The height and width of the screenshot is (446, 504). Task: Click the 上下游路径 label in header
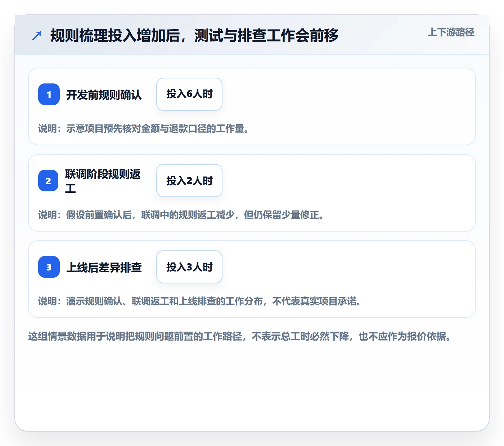coord(451,32)
